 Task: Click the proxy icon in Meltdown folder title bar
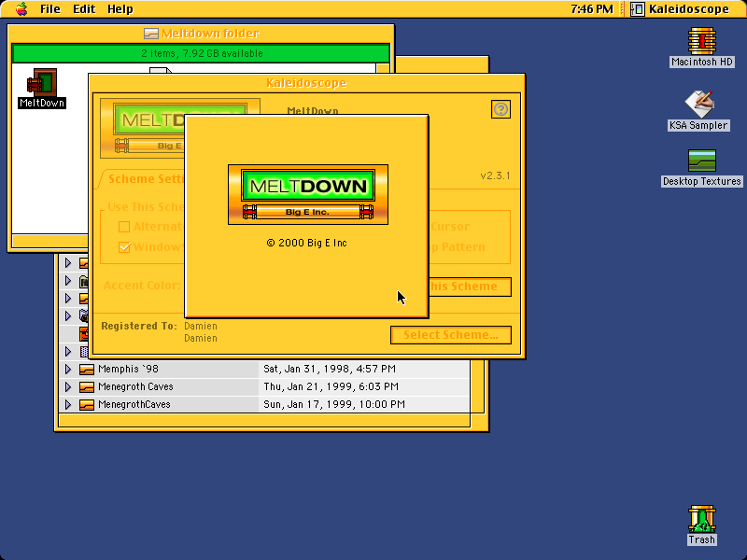(151, 34)
